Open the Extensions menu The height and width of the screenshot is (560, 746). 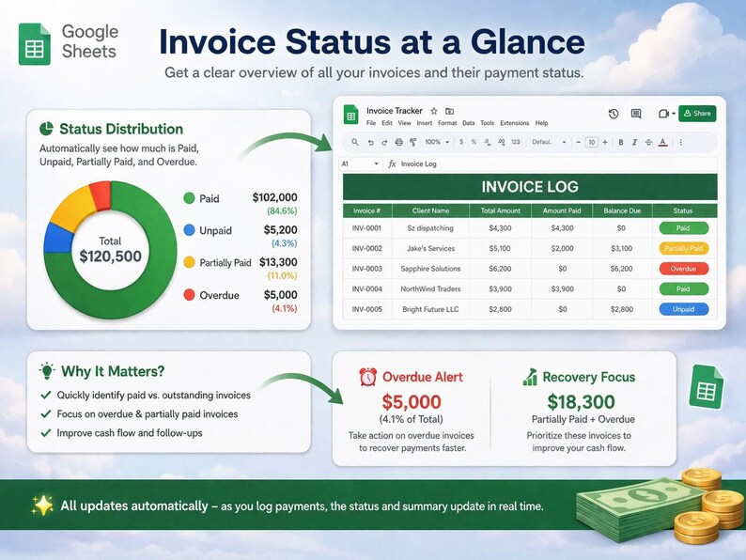[x=514, y=123]
